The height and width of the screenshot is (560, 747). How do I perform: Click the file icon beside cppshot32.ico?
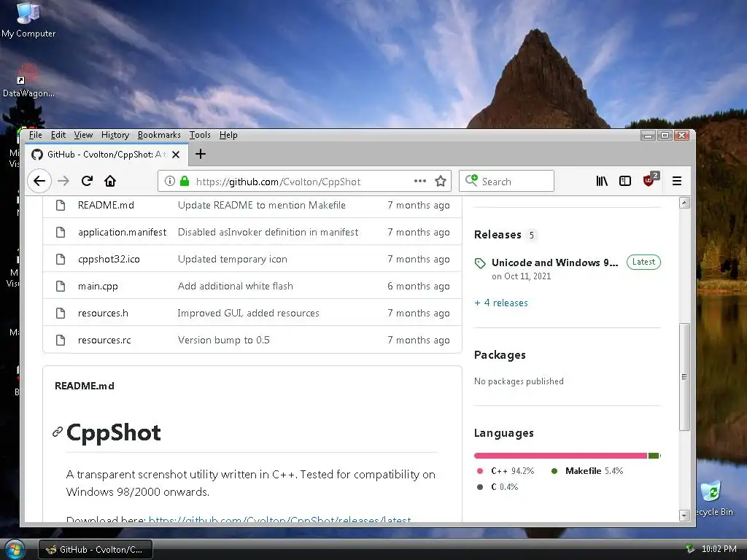(x=61, y=259)
